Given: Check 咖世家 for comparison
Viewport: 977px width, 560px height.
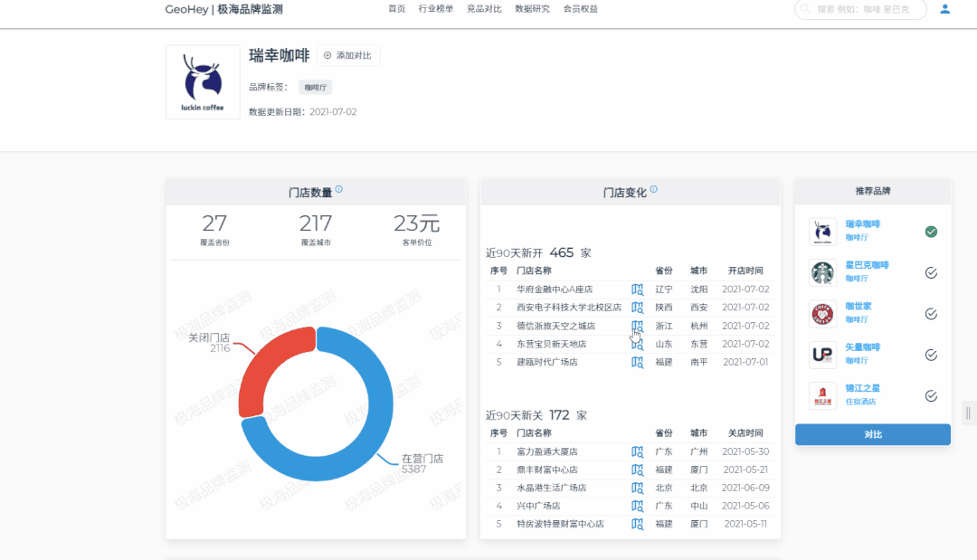Looking at the screenshot, I should [931, 314].
